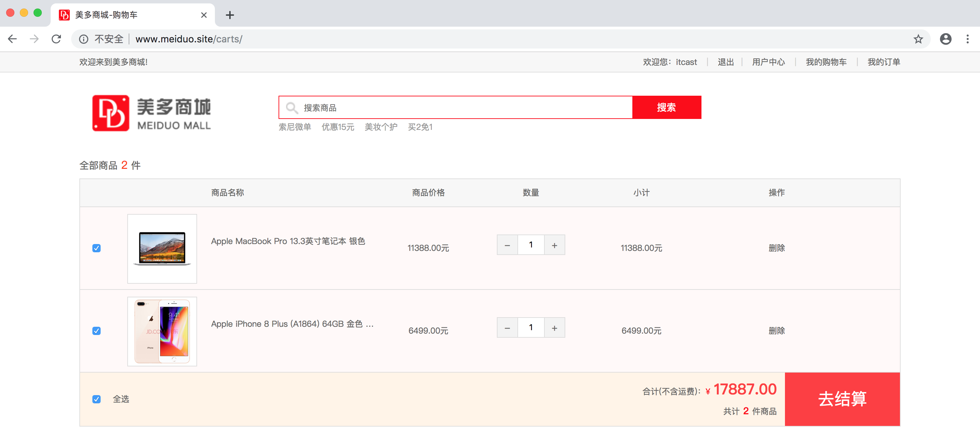Click the 搜索商品 search field
Viewport: 980px width, 430px height.
pyautogui.click(x=456, y=108)
